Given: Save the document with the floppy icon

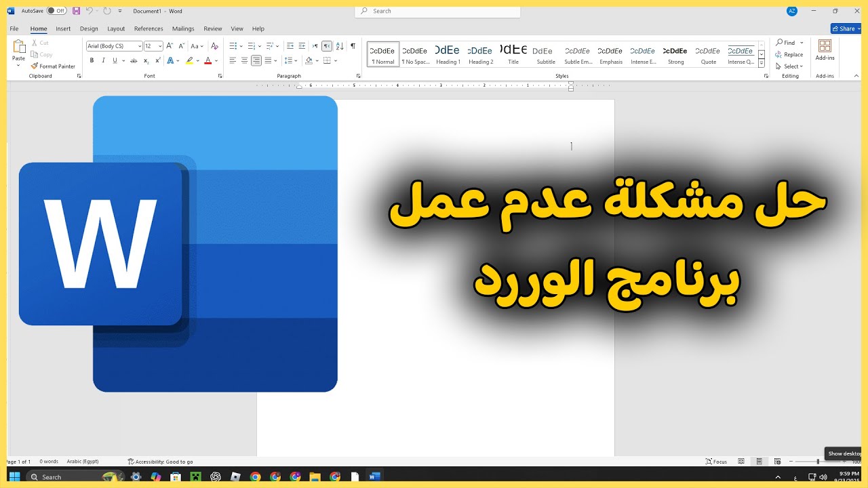Looking at the screenshot, I should (76, 11).
